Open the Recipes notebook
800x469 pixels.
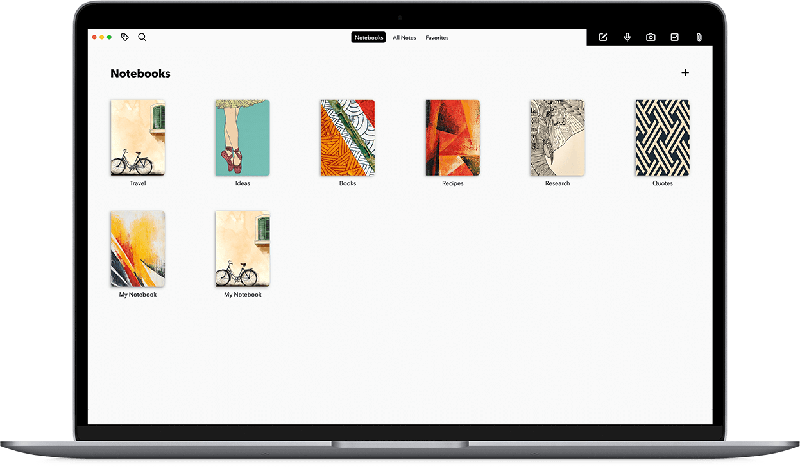452,138
